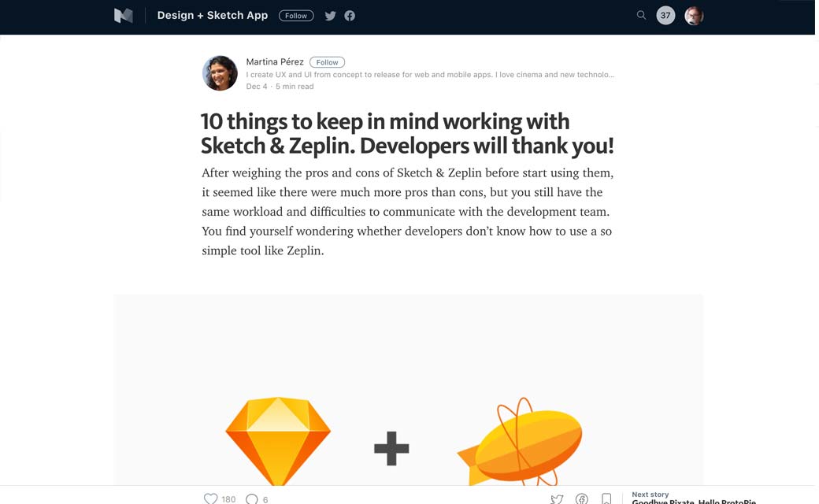
Task: Open the publication's Twitter page from the header
Action: pos(331,16)
